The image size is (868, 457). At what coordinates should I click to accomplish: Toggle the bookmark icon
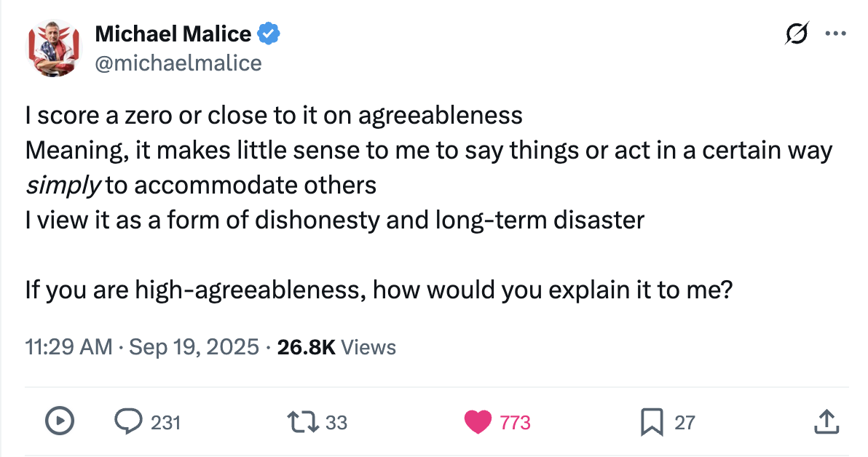tap(651, 421)
